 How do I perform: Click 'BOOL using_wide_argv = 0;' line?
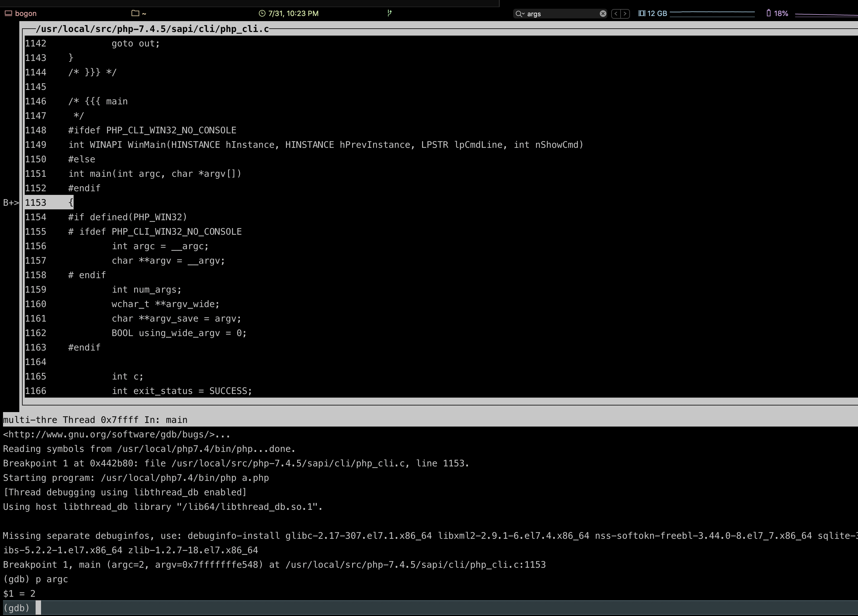coord(179,333)
